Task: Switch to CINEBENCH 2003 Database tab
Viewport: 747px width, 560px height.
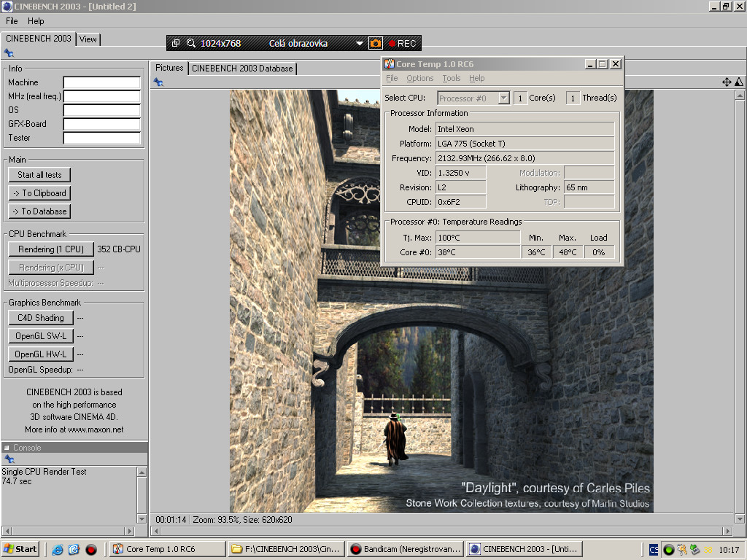Action: pos(242,69)
